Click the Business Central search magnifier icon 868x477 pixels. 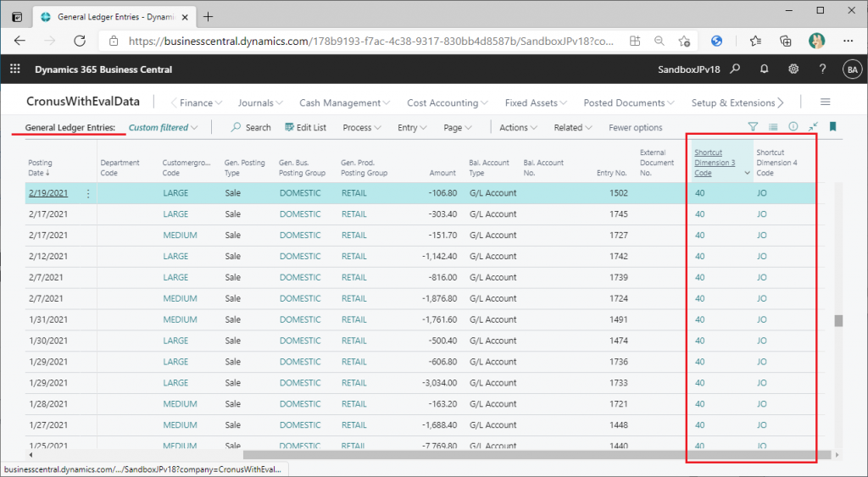pyautogui.click(x=735, y=69)
